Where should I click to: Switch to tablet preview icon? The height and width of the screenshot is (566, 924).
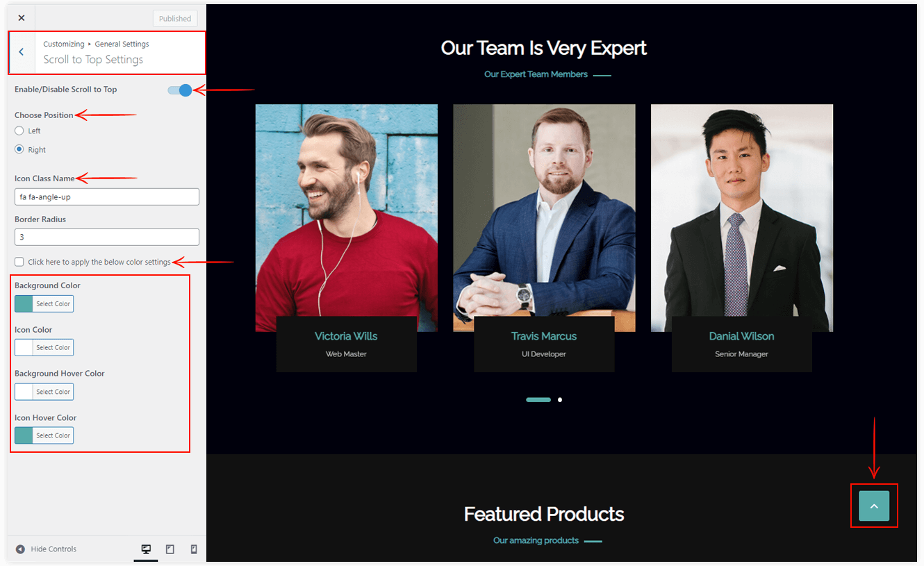point(170,549)
